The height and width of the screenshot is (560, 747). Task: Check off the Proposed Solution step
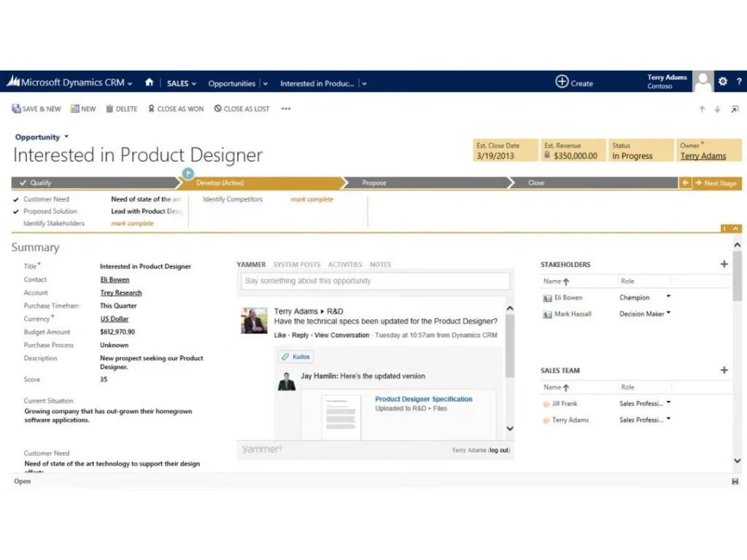(17, 211)
